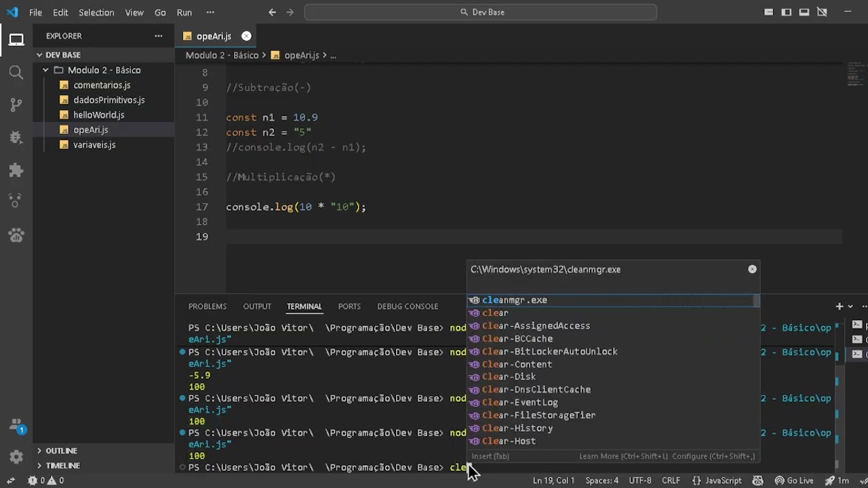868x488 pixels.
Task: Open the new terminal profile dropdown chevron
Action: (x=850, y=306)
